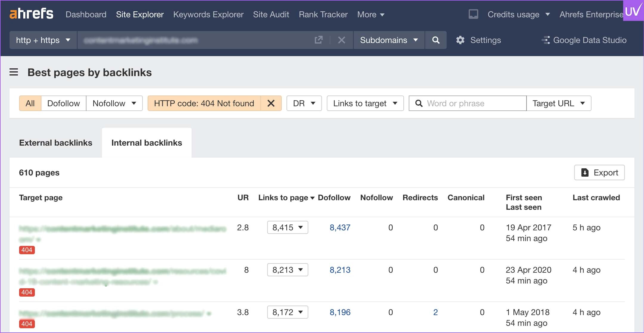This screenshot has width=644, height=333.
Task: Click the Settings gear icon
Action: pos(460,40)
